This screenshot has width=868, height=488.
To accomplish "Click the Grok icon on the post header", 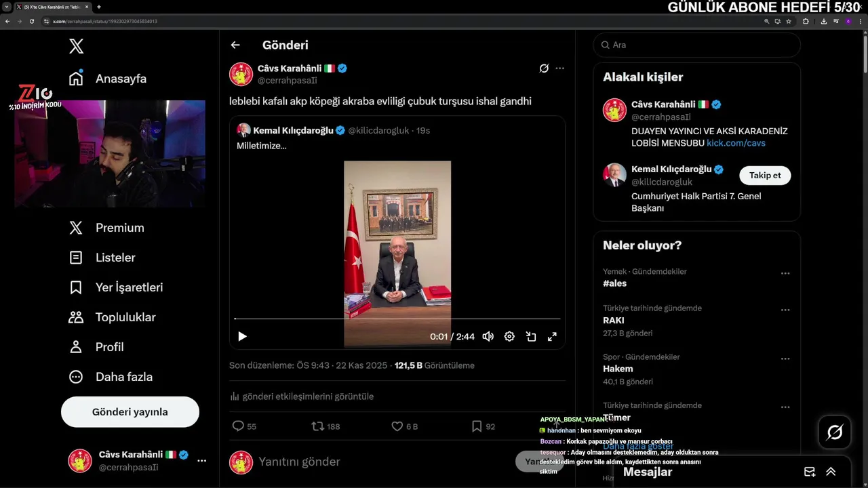I will [544, 68].
